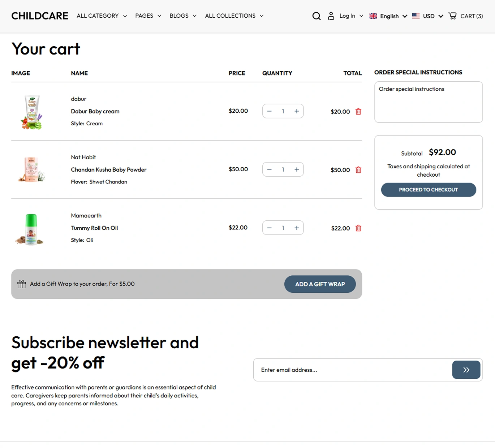Image resolution: width=495 pixels, height=448 pixels.
Task: Submit newsletter email with double-arrow button
Action: pos(466,370)
